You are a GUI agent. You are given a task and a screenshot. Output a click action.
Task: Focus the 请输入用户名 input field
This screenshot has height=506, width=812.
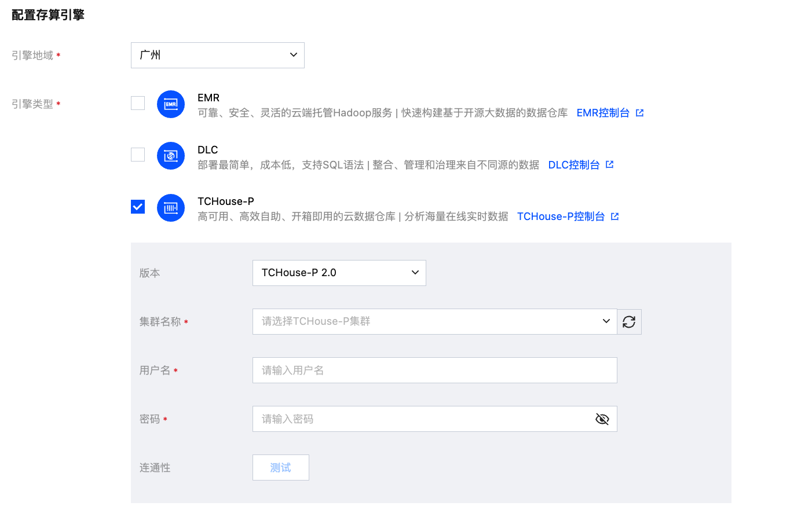pos(435,370)
